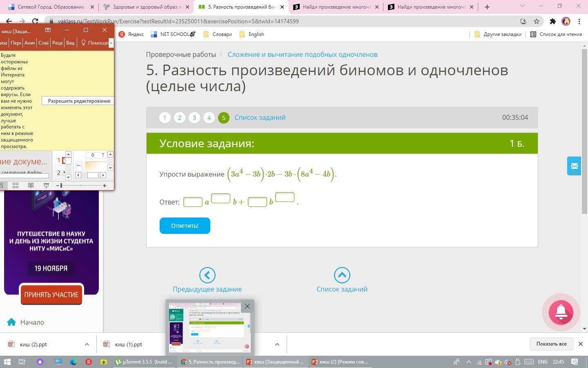The image size is (588, 368).
Task: Click the first coefficient input before a
Action: pyautogui.click(x=193, y=202)
